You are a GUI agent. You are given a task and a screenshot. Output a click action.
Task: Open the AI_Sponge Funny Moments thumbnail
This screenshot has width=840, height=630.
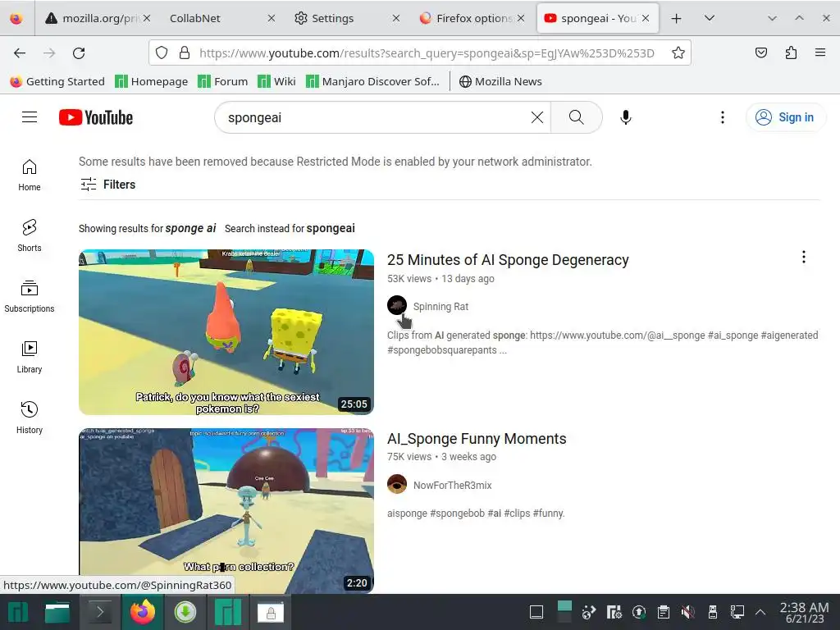(x=226, y=510)
